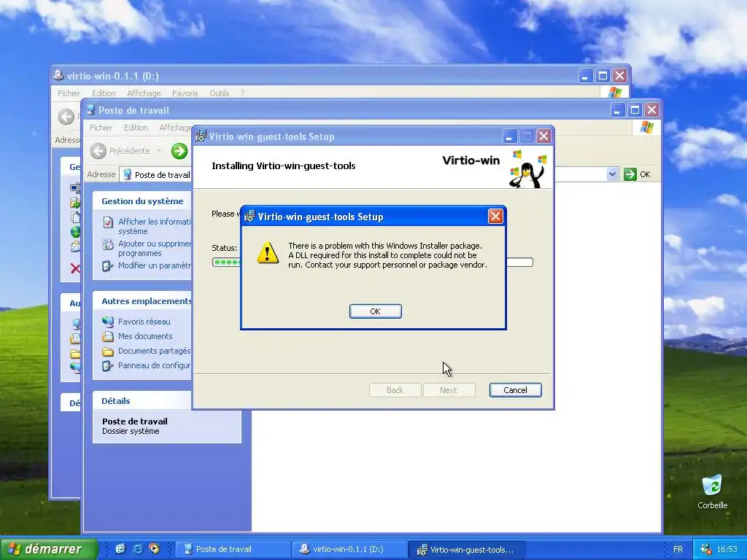
Task: Maximize the Poste de travail window
Action: 635,111
